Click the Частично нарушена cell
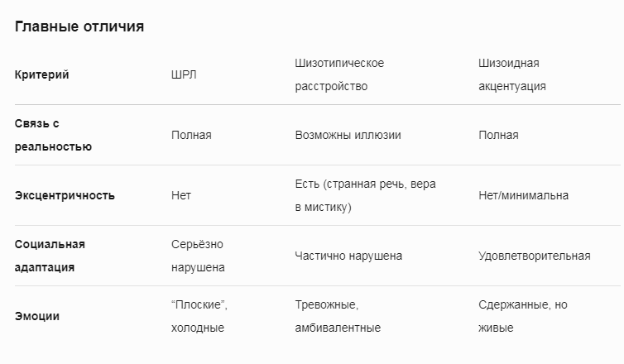 [x=348, y=256]
